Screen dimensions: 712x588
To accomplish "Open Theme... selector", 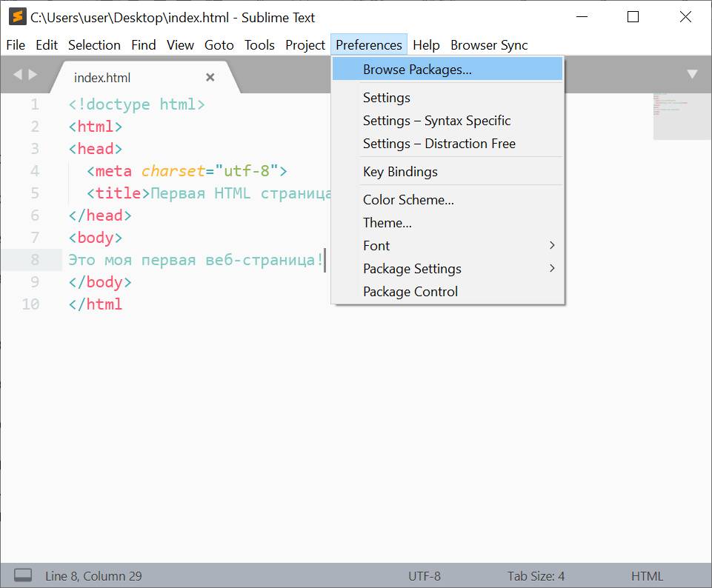I will click(x=387, y=223).
